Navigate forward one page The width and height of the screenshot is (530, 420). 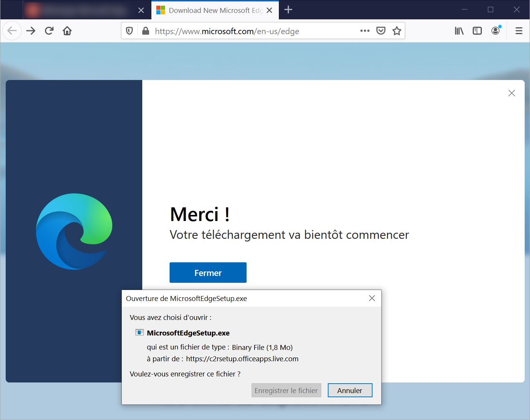(x=30, y=30)
